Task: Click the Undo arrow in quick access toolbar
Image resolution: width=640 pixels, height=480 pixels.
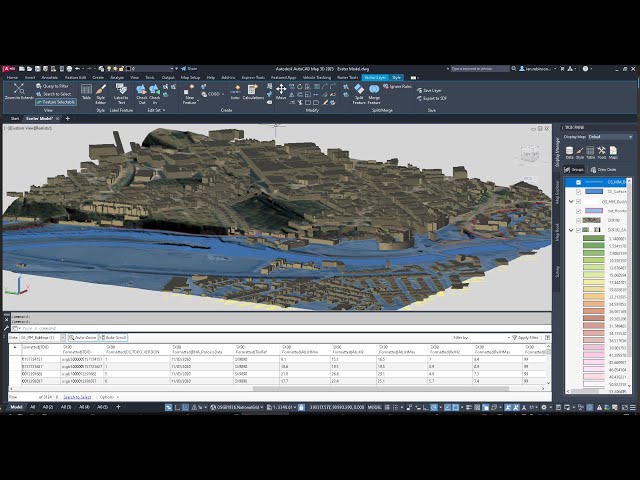Action: [x=77, y=69]
